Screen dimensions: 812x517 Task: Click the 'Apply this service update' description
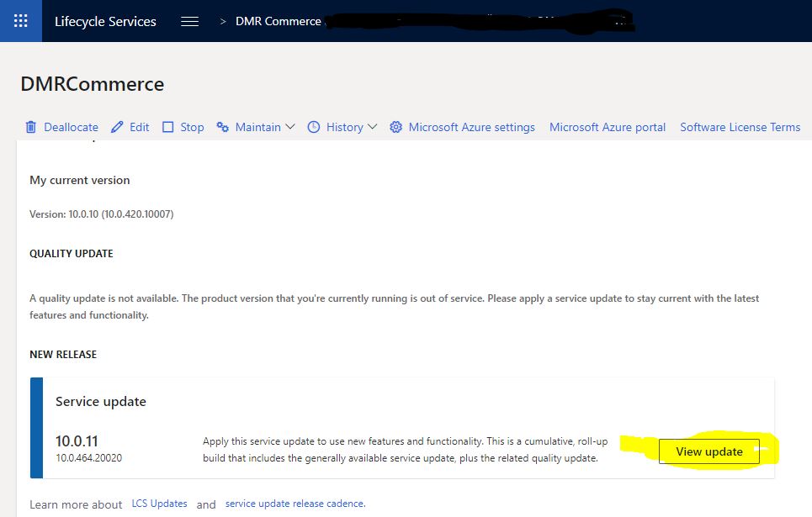coord(405,450)
